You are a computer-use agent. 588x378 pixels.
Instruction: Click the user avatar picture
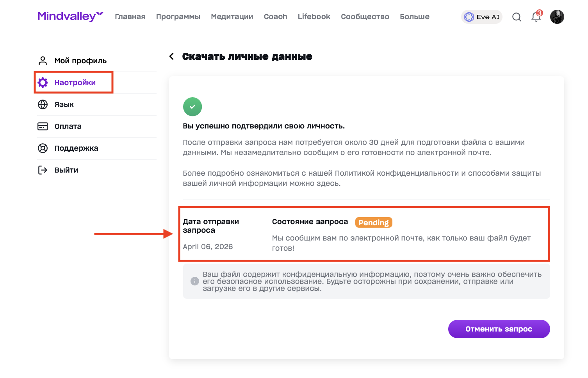coord(557,17)
